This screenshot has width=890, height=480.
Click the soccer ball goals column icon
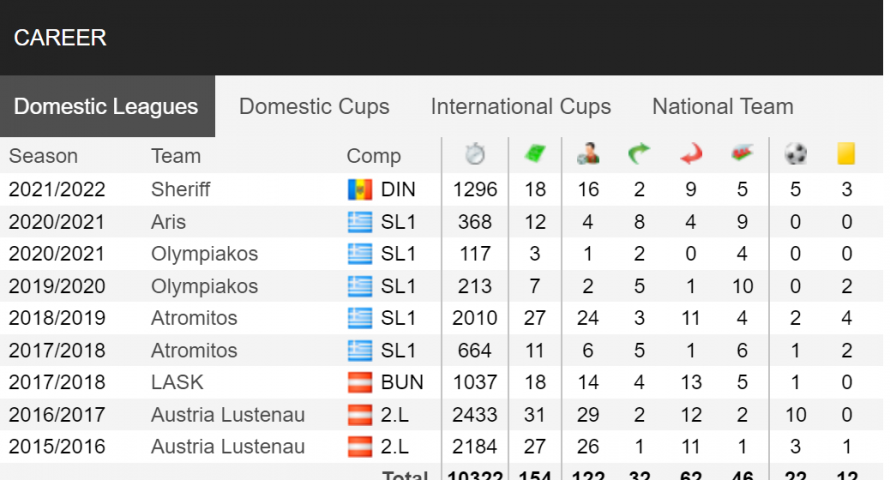(x=795, y=154)
